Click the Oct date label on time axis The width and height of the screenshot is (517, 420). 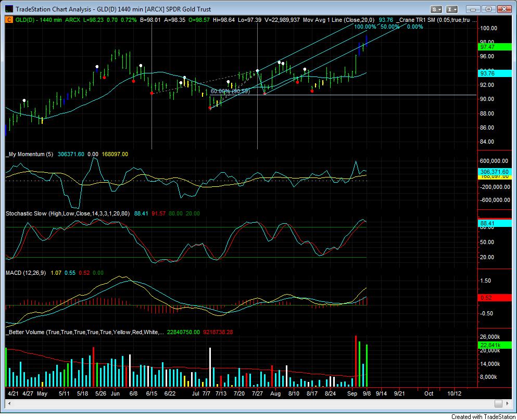tap(428, 393)
